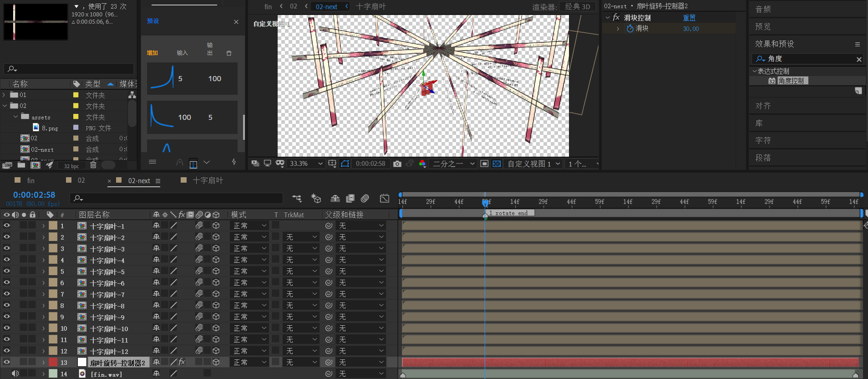The image size is (868, 379).
Task: Toggle visibility of layer 十字扇叶-8
Action: pyautogui.click(x=6, y=305)
